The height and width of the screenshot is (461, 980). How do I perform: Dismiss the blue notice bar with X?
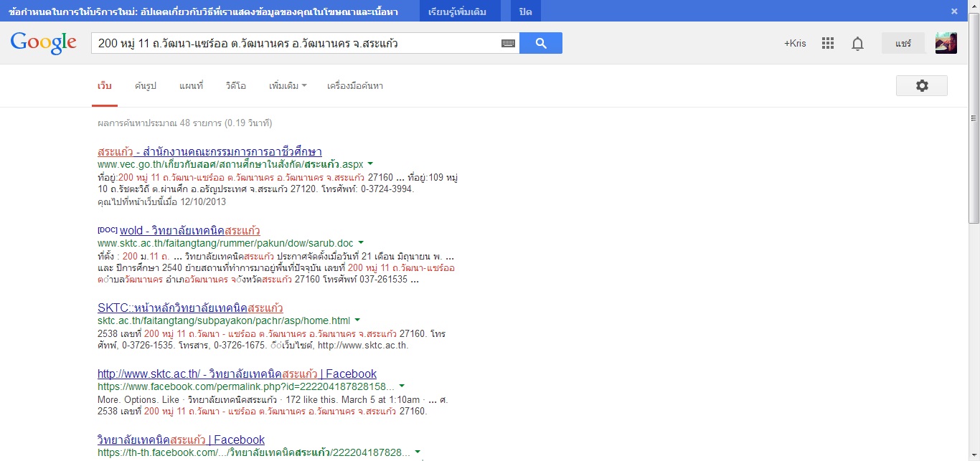click(x=954, y=11)
